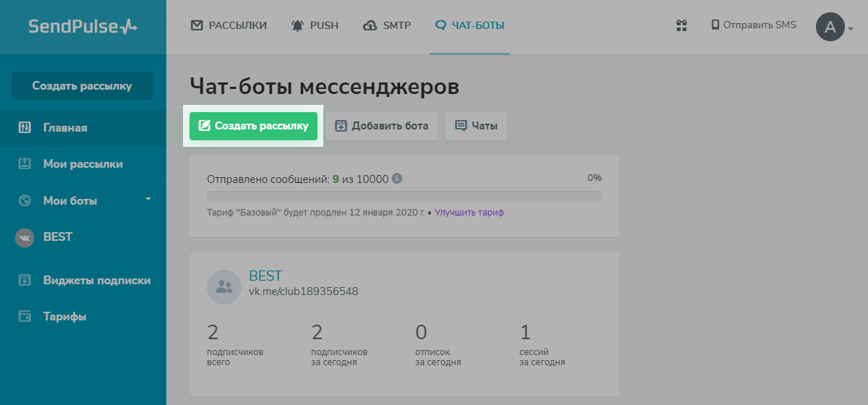Click the sent messages progress bar
The image size is (868, 405).
pos(404,196)
